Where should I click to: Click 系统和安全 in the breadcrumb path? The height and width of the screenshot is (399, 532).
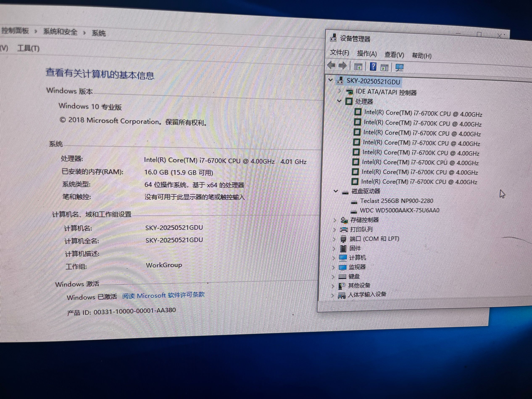click(60, 32)
